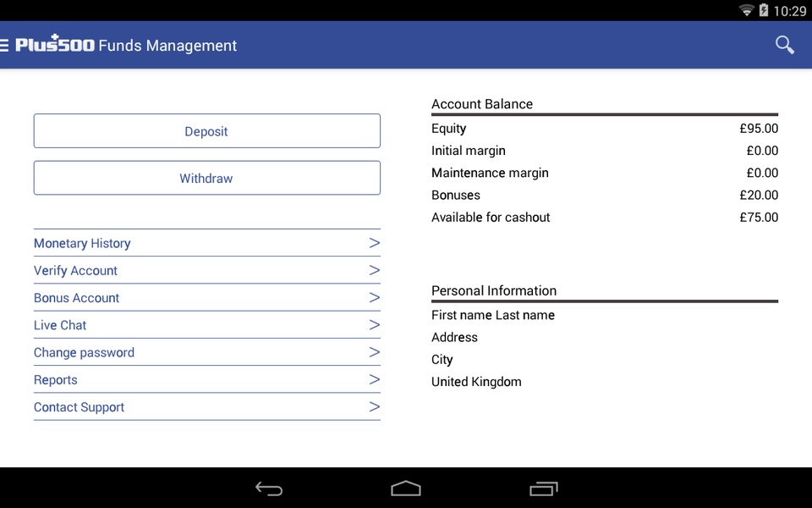Start a Live Chat

point(207,325)
